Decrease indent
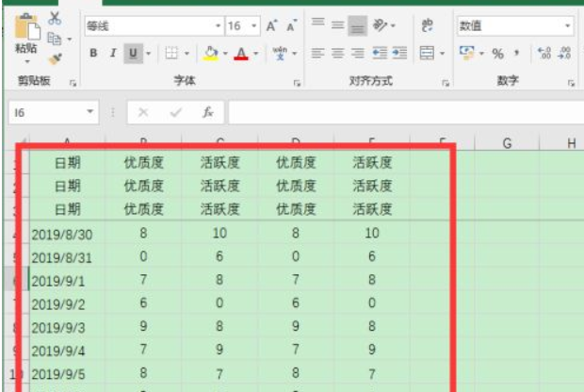 [x=380, y=54]
